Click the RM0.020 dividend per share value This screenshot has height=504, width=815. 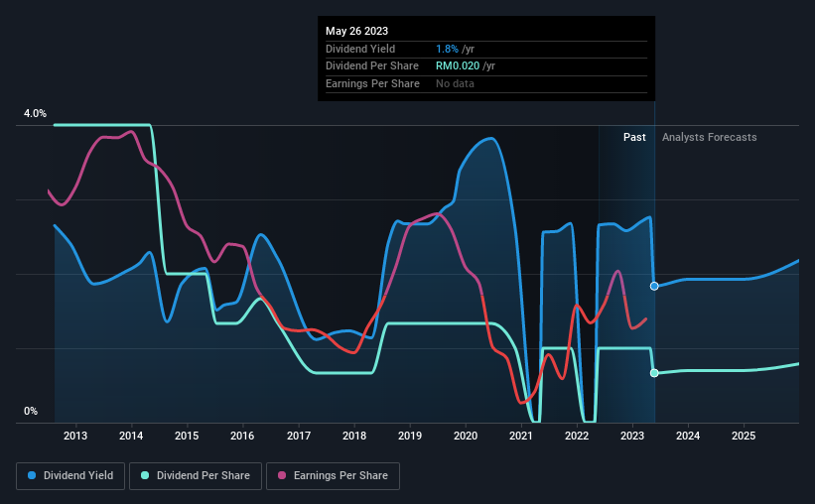coord(458,66)
